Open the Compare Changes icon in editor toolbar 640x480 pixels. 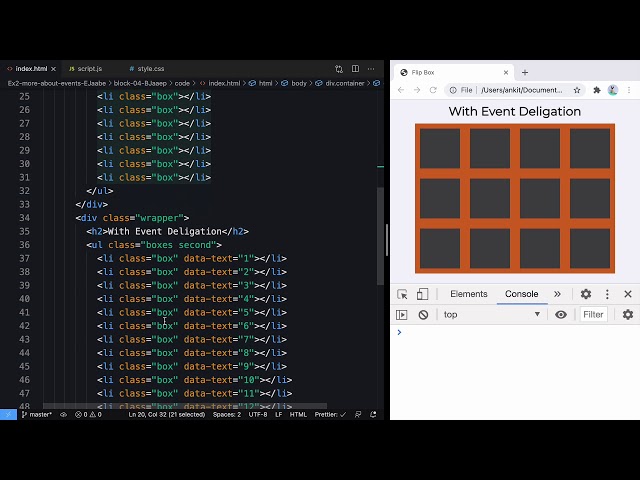(x=339, y=69)
